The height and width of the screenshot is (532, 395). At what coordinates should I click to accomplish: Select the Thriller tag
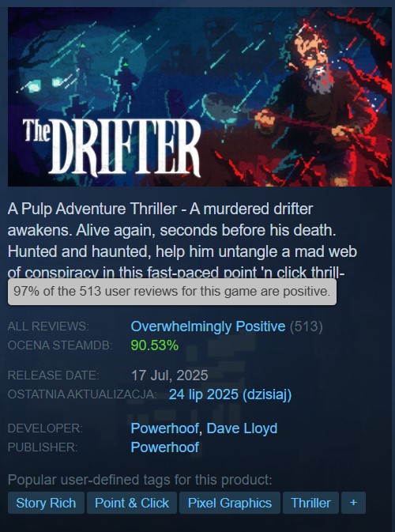pyautogui.click(x=311, y=503)
